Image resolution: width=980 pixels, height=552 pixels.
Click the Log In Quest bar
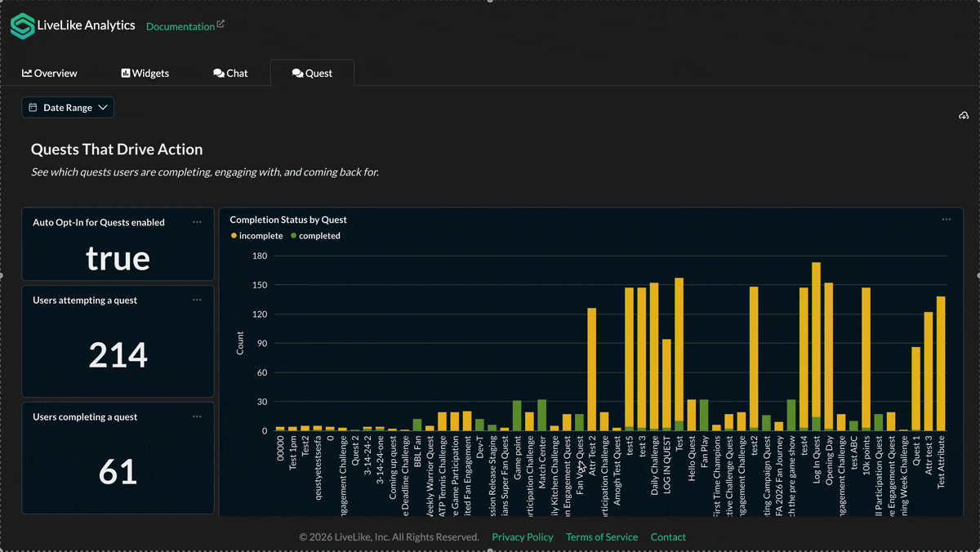(816, 346)
